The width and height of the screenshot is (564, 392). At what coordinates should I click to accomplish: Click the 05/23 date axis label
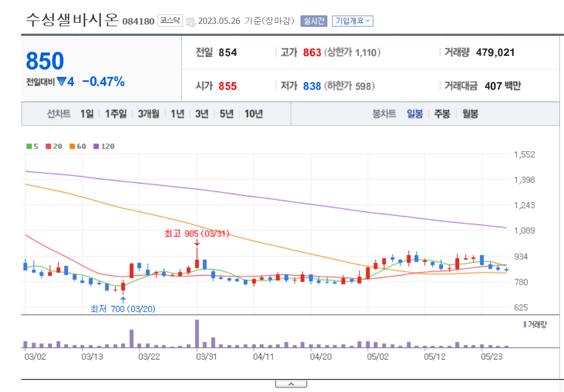click(492, 357)
